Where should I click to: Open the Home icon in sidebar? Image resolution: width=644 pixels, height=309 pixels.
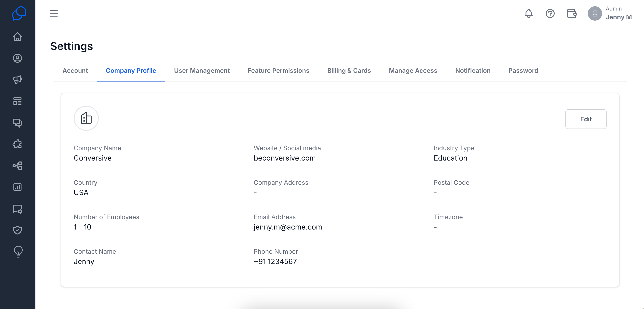click(17, 37)
